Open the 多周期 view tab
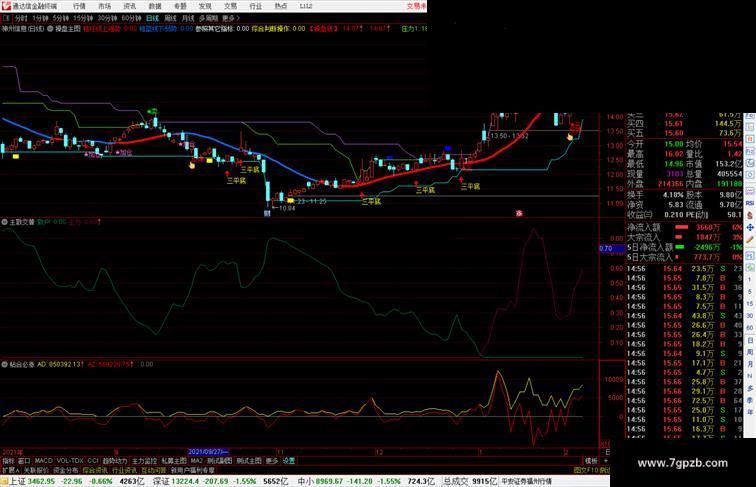Screen dimensions: 756x487 click(208, 18)
